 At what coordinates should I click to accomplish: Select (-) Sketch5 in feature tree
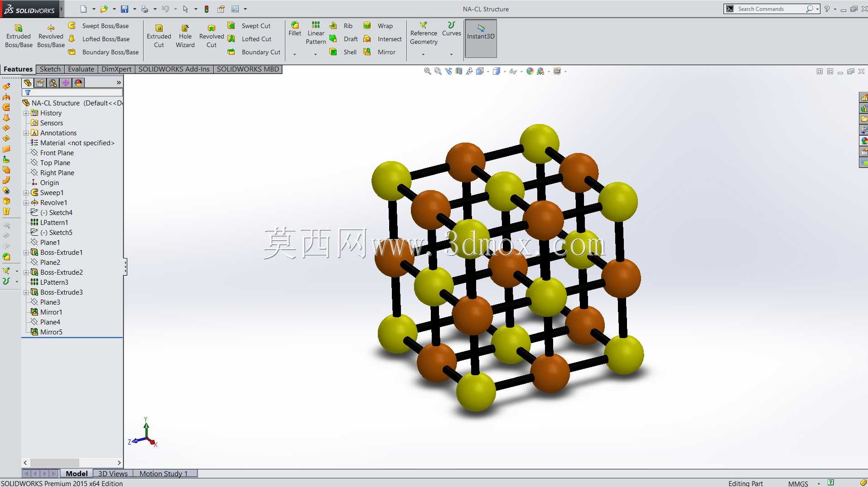(x=52, y=233)
